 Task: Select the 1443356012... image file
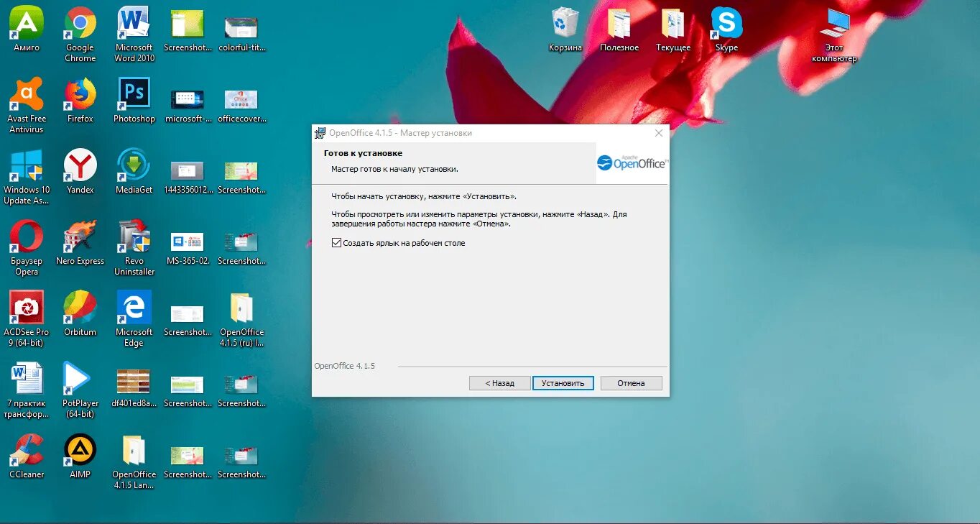[188, 177]
